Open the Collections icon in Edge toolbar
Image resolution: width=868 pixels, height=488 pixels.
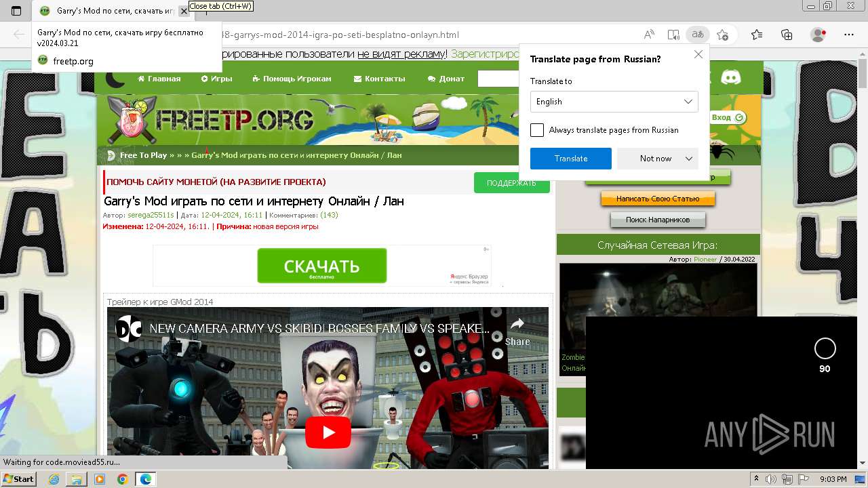tap(787, 35)
